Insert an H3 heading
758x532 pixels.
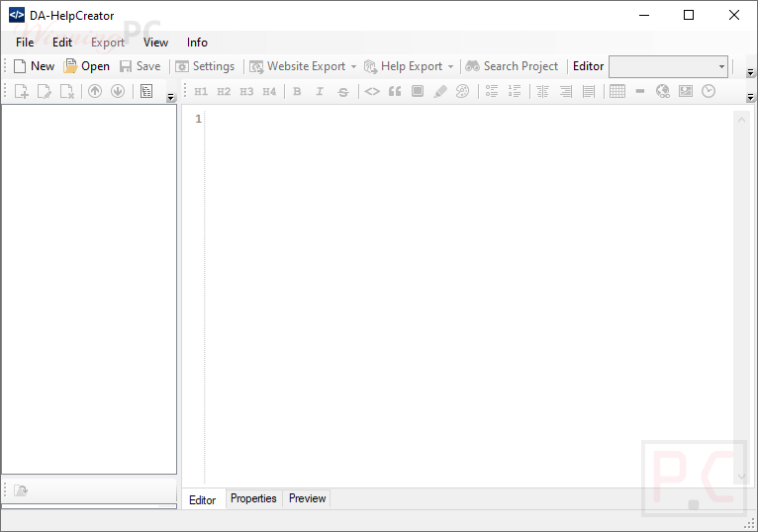[246, 91]
